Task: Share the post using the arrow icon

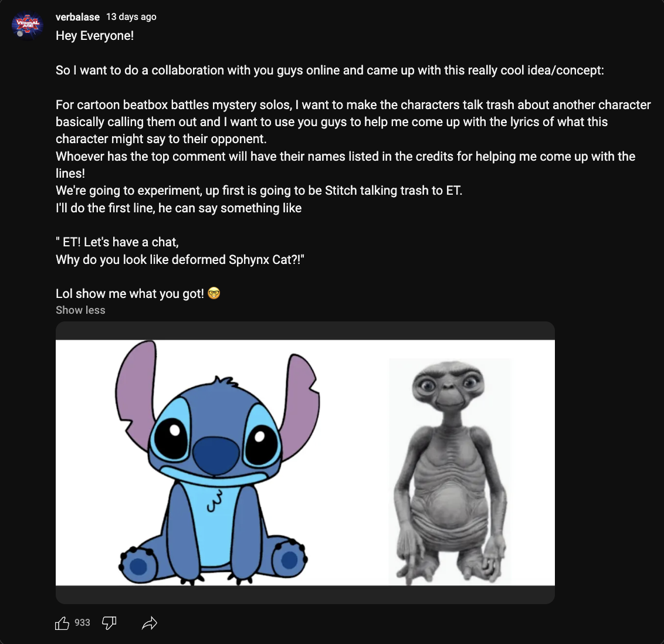Action: pos(150,623)
